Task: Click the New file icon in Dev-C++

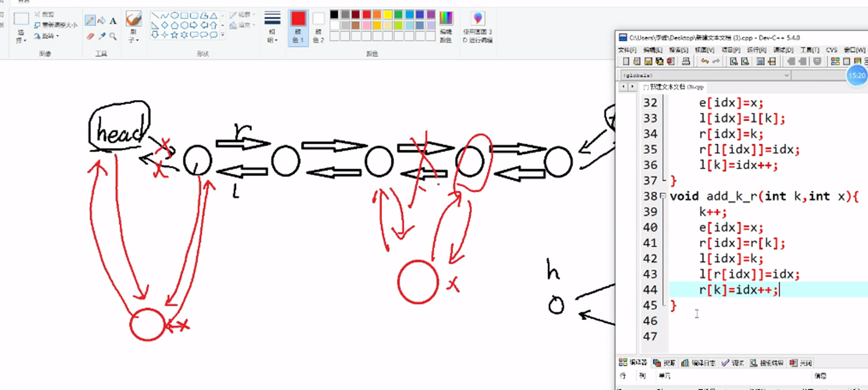Action: [626, 62]
